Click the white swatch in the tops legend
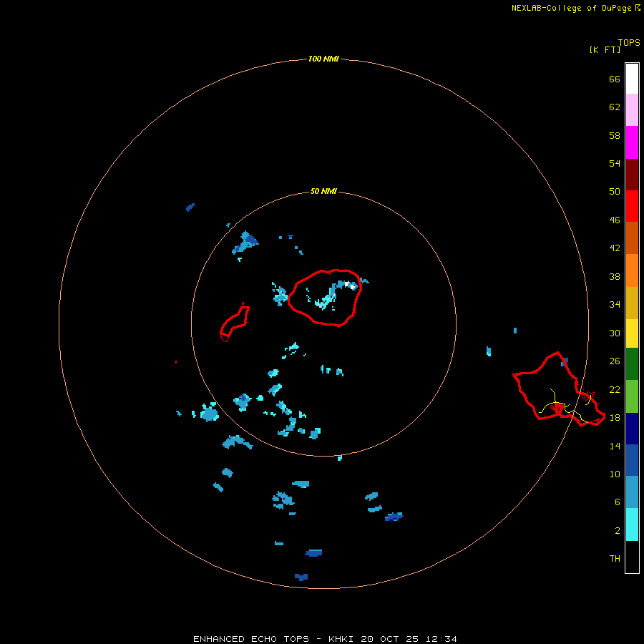 point(632,79)
